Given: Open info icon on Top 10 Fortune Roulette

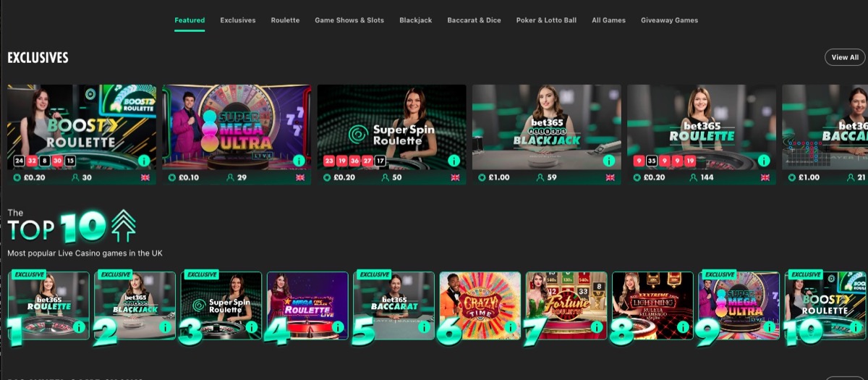Looking at the screenshot, I should [x=597, y=327].
